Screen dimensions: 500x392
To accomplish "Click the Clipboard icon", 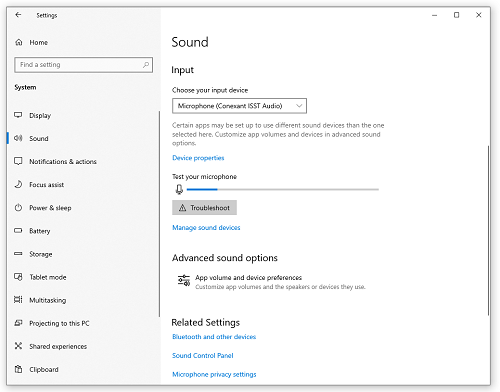I will tap(18, 369).
